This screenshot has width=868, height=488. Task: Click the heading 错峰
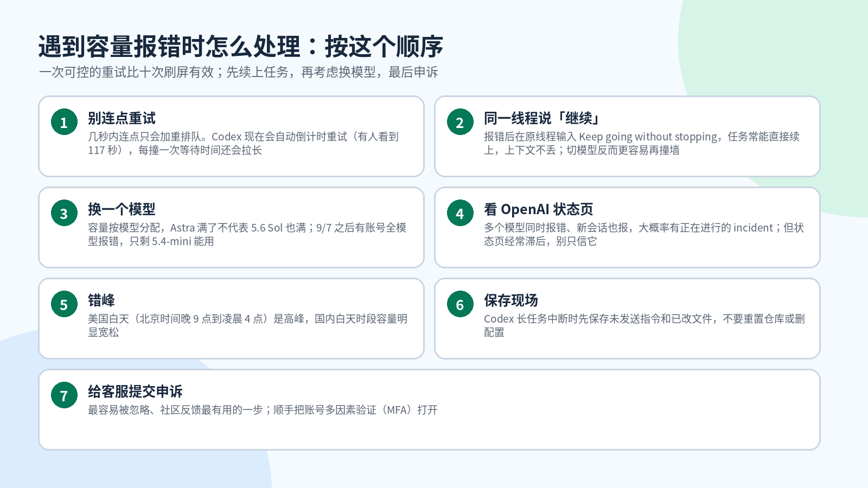101,300
